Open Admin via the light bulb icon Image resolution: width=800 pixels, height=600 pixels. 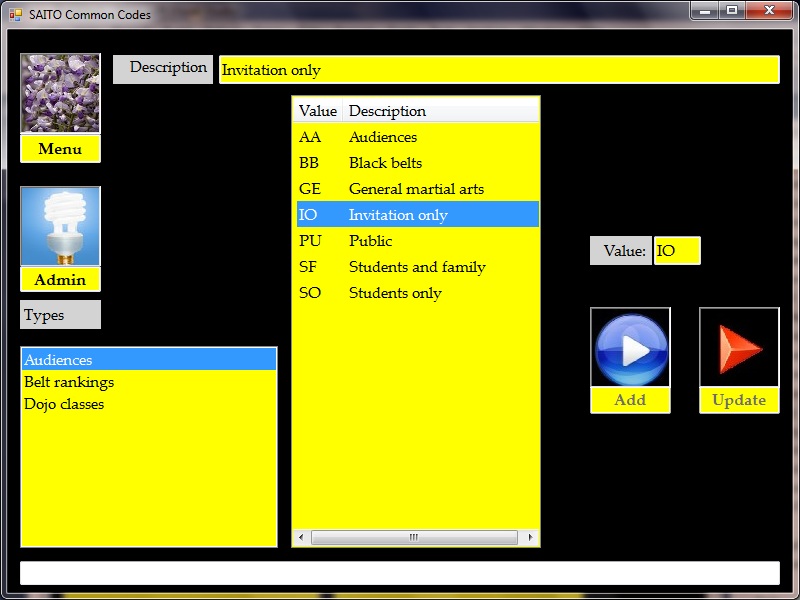pyautogui.click(x=60, y=226)
